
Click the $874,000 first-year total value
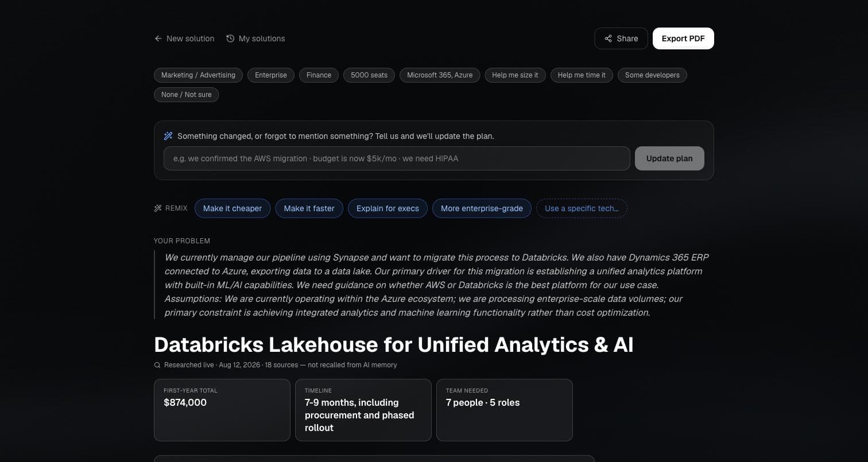[x=185, y=402]
